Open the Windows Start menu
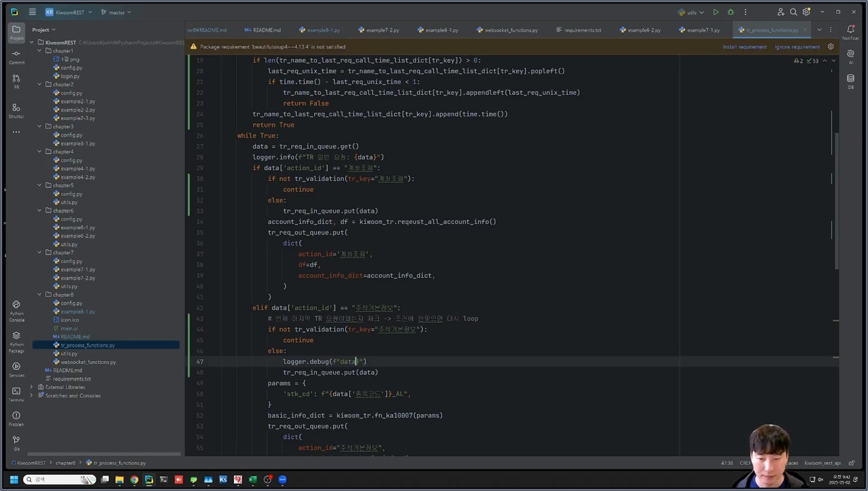Image resolution: width=868 pixels, height=491 pixels. tap(13, 480)
